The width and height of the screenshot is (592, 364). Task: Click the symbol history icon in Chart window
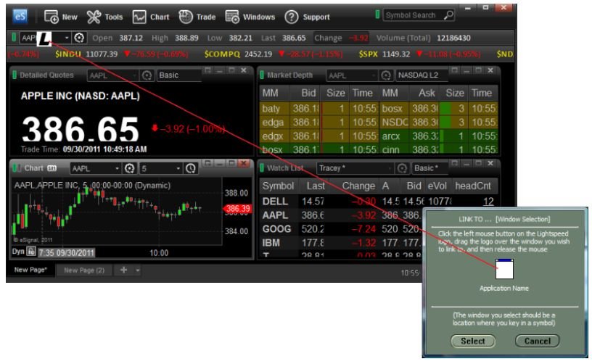coord(130,168)
